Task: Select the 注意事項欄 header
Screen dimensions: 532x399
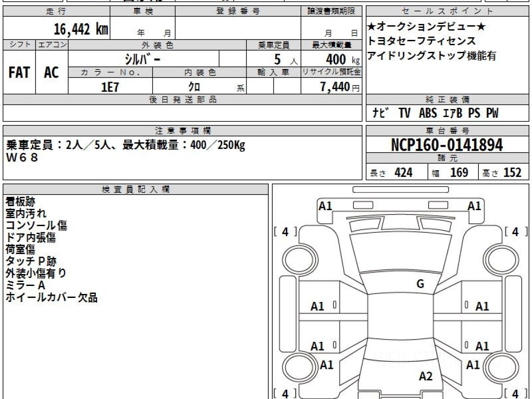Action: point(183,131)
